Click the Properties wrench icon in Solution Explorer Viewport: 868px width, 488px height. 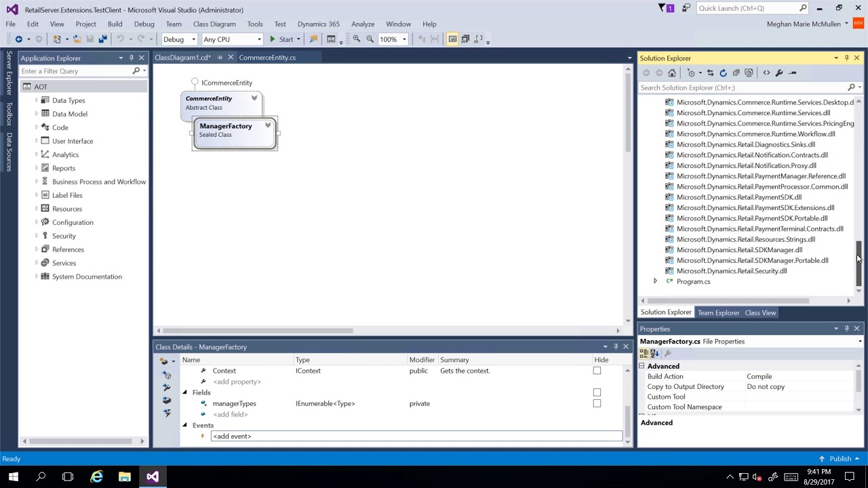click(779, 73)
